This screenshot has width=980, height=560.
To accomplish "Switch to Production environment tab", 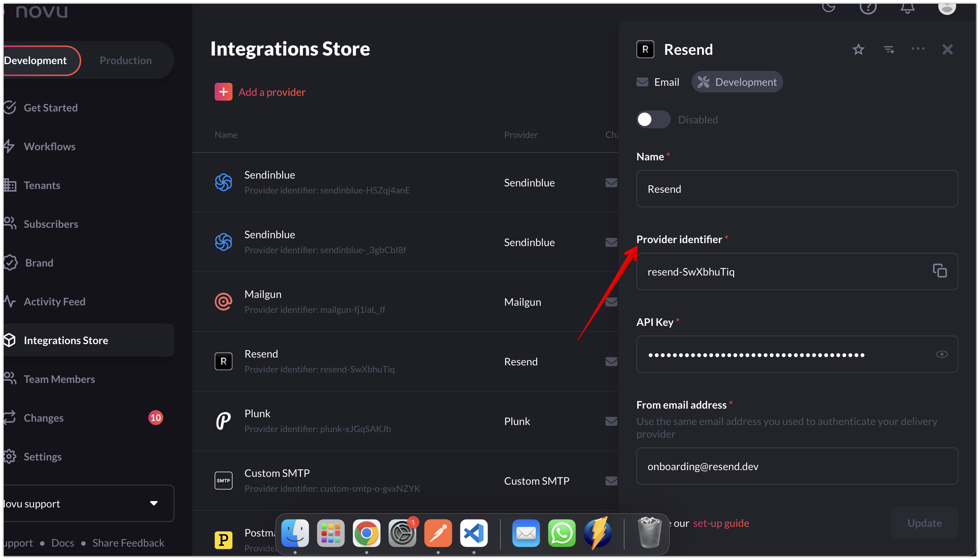I will 126,60.
